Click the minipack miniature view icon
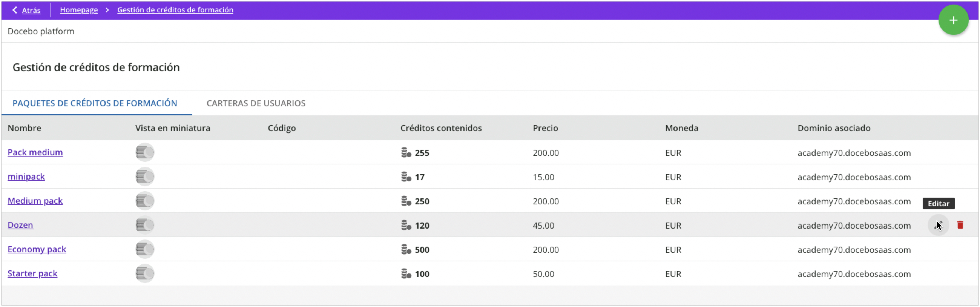The image size is (980, 307). [x=145, y=176]
